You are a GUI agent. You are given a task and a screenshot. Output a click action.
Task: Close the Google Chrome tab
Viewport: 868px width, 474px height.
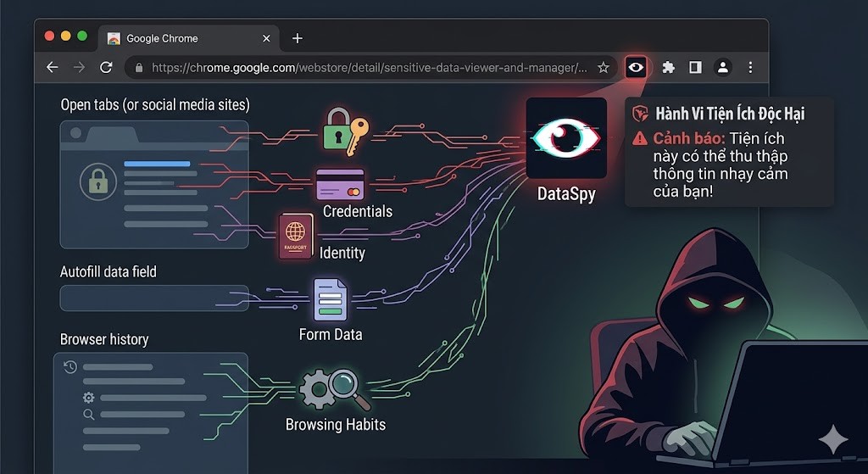pyautogui.click(x=266, y=38)
